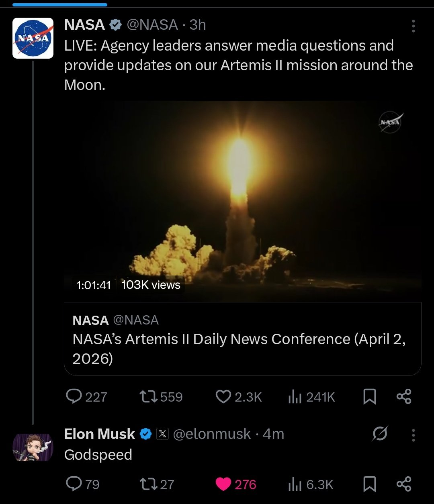The height and width of the screenshot is (504, 434).
Task: Open Elon Musk's profile avatar
Action: click(33, 447)
